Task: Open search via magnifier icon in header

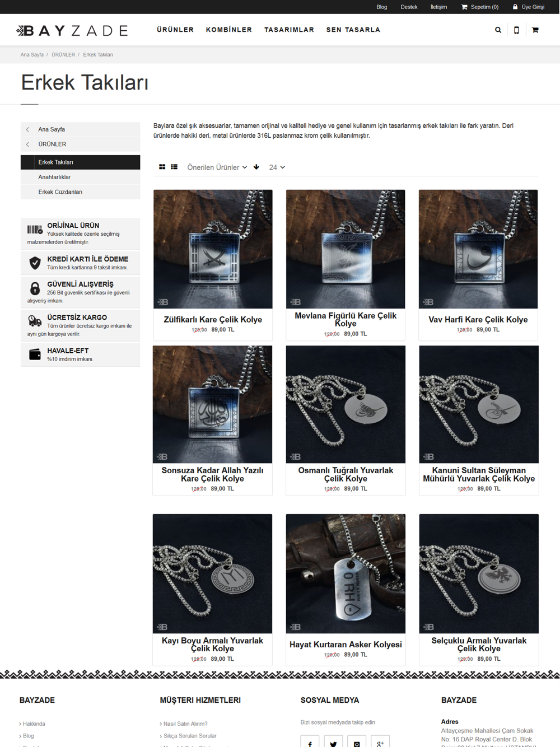Action: tap(498, 30)
